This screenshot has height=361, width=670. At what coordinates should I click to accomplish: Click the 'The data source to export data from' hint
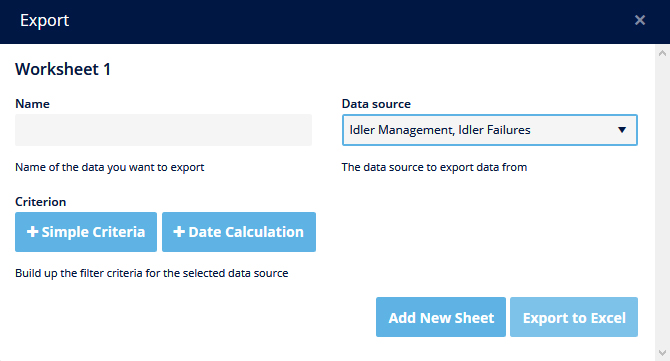tap(434, 167)
